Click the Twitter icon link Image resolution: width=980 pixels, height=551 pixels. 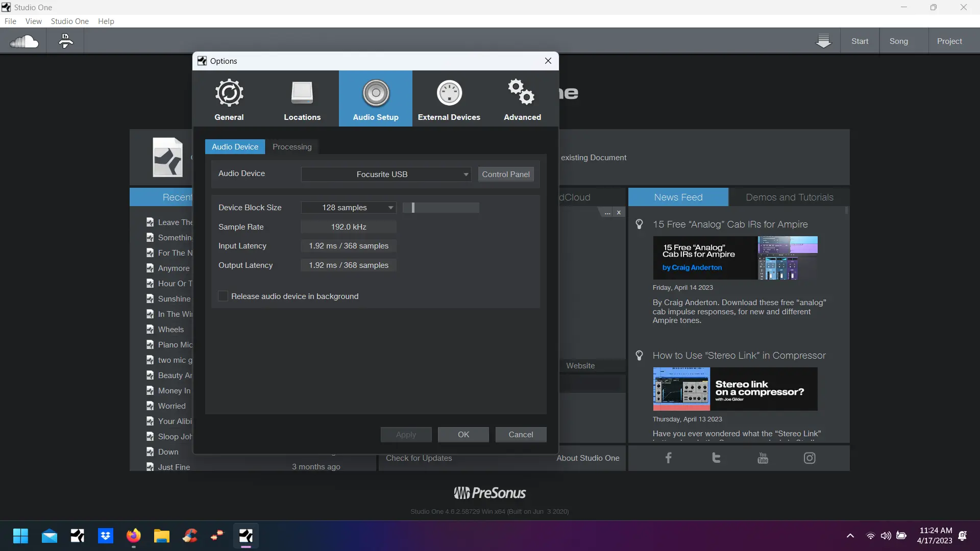pyautogui.click(x=716, y=458)
